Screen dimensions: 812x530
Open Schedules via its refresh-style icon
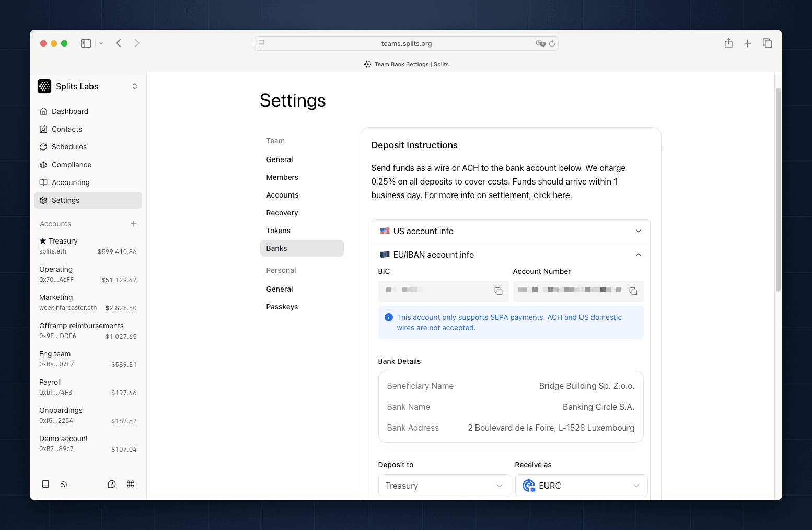[44, 147]
